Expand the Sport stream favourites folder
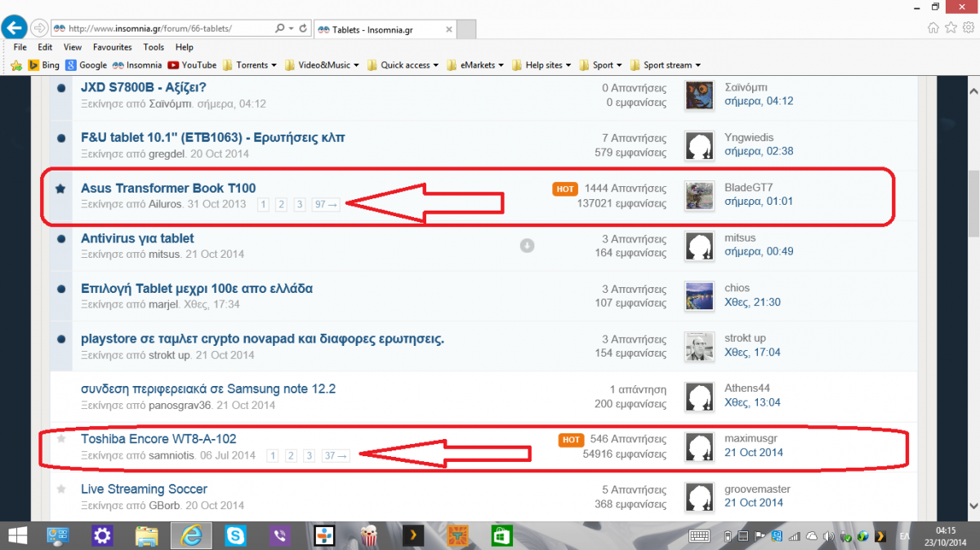Screen dimensions: 980x550 665,65
